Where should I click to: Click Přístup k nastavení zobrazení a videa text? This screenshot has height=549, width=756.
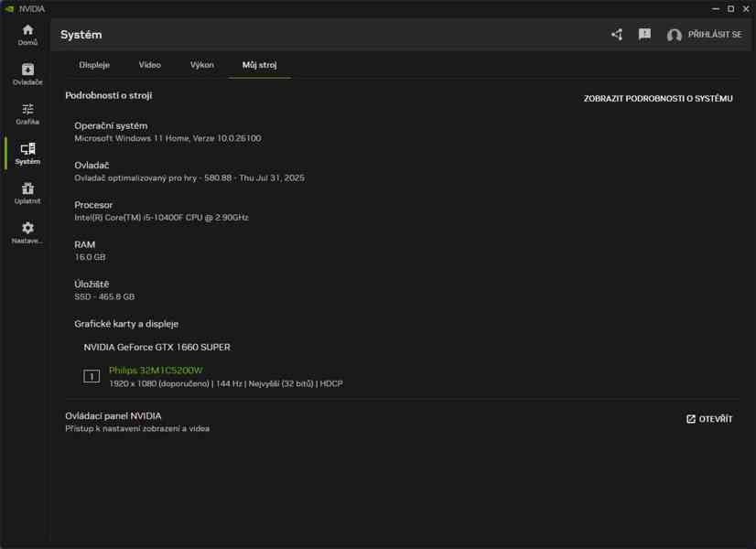[137, 428]
